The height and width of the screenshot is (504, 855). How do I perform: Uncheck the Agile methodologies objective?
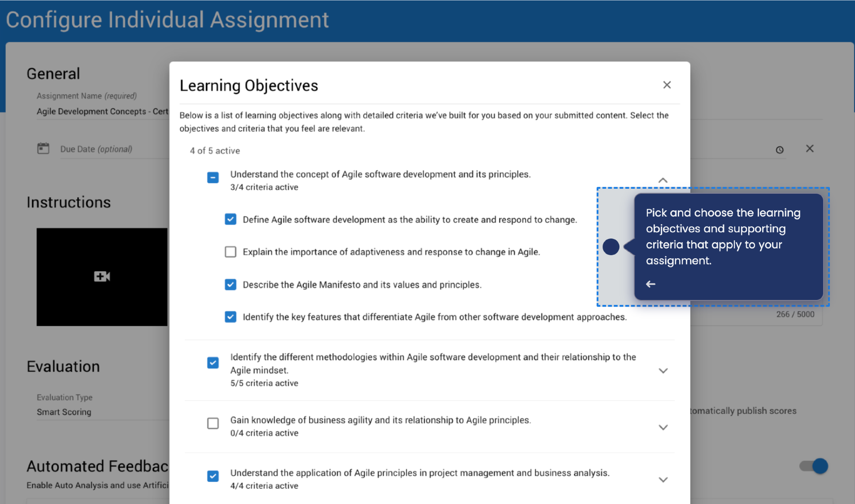point(213,362)
